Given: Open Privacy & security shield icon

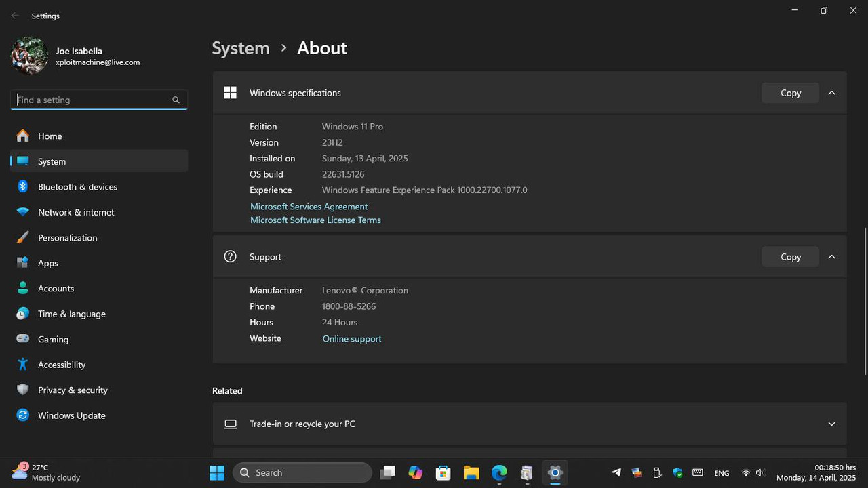Looking at the screenshot, I should (x=22, y=390).
